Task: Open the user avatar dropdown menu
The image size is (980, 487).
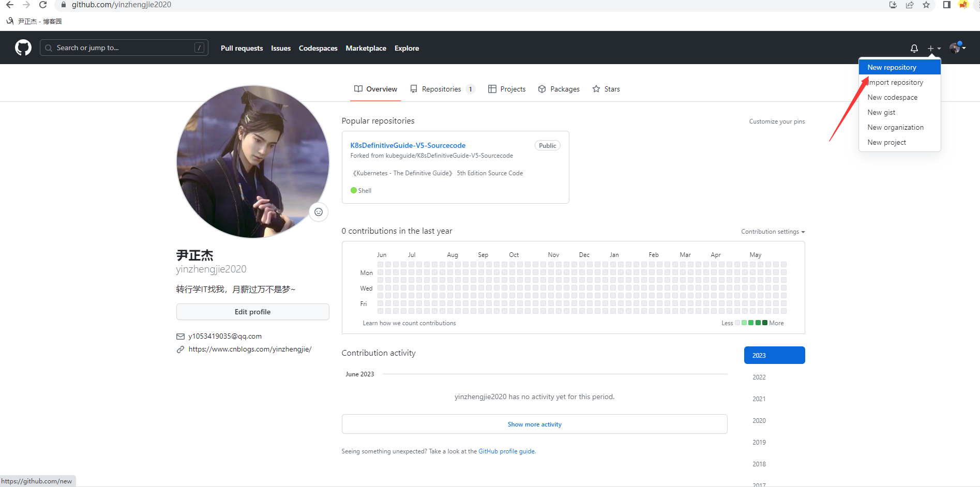Action: pos(957,48)
